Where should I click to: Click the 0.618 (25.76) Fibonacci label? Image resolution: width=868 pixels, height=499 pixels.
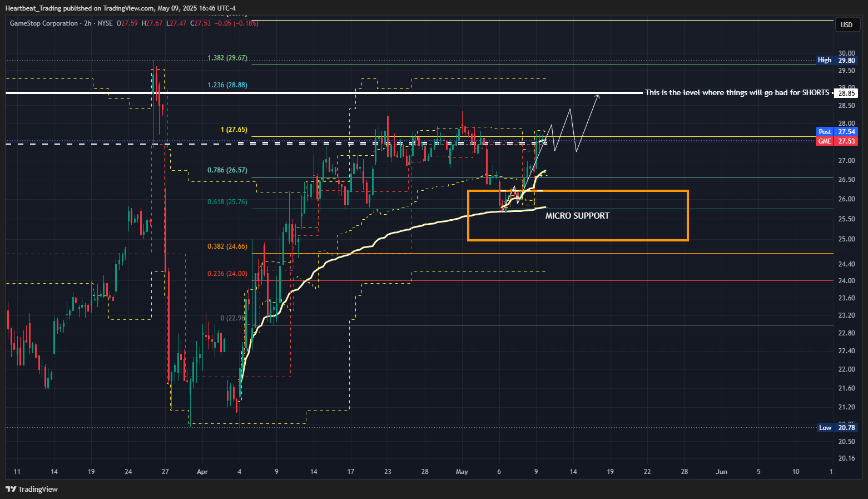point(227,202)
